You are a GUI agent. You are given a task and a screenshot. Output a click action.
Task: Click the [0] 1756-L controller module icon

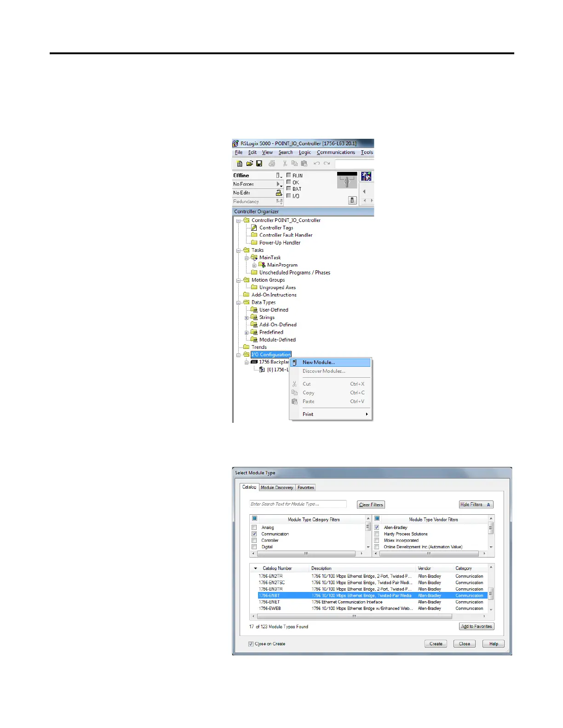[x=262, y=370]
